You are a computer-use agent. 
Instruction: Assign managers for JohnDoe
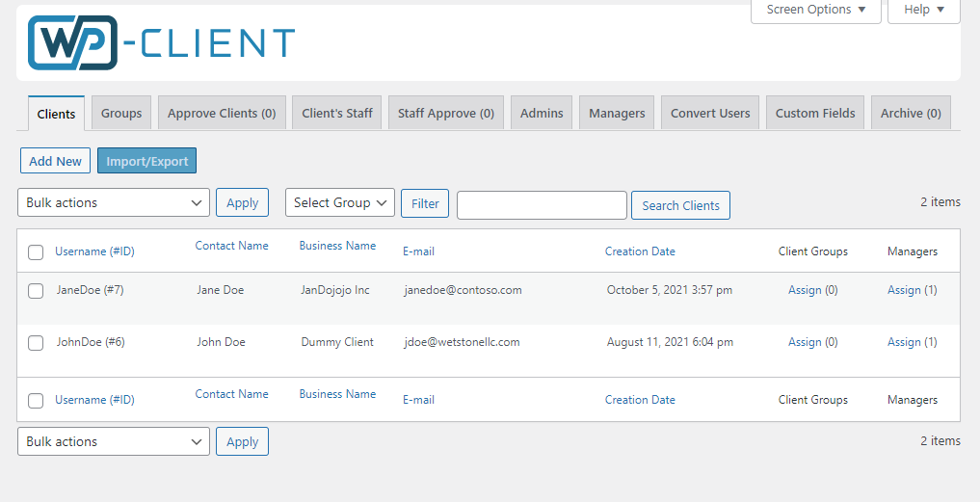(x=905, y=342)
